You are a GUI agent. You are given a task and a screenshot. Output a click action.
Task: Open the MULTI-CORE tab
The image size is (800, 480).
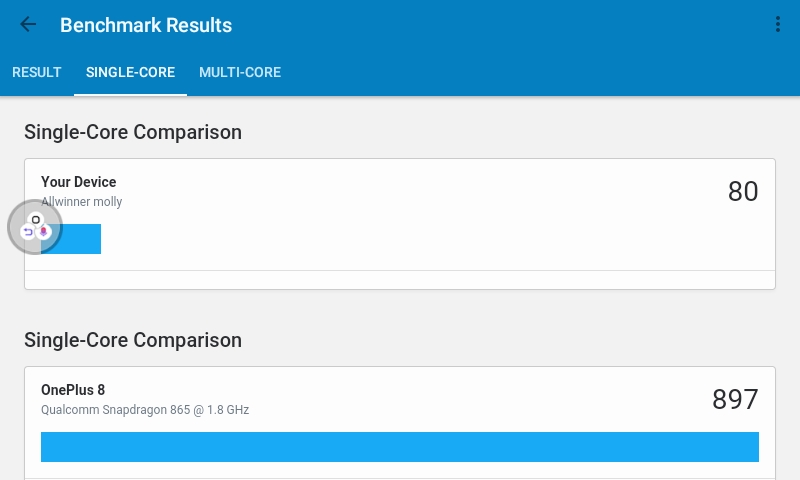point(240,72)
